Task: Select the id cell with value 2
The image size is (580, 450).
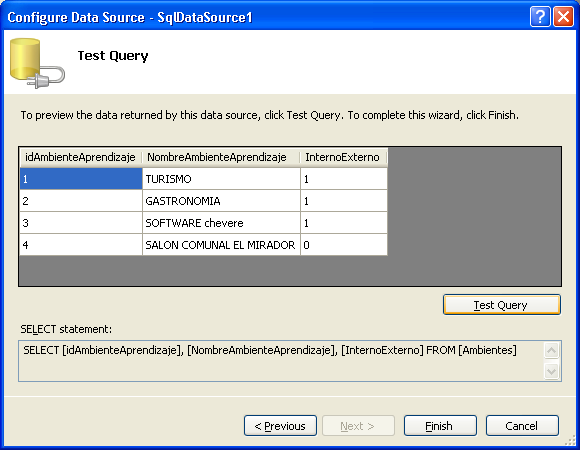Action: [x=81, y=201]
